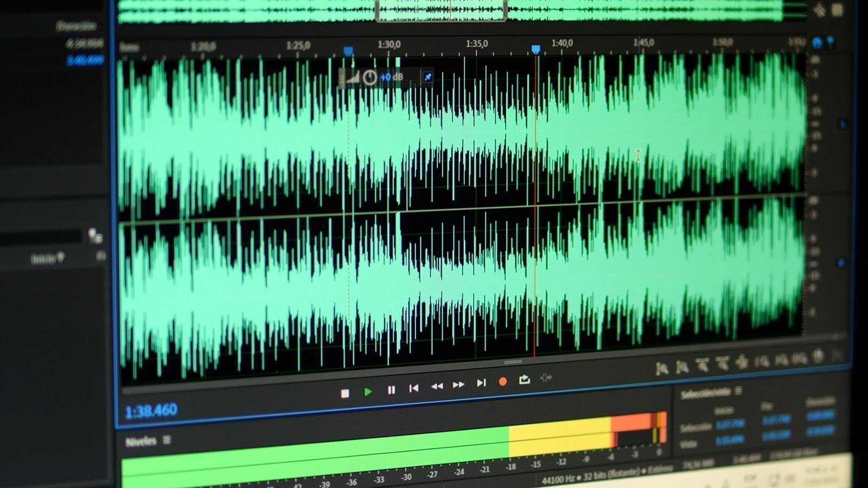Screen dimensions: 868x488
Task: Jump to the previous marker
Action: pyautogui.click(x=414, y=388)
